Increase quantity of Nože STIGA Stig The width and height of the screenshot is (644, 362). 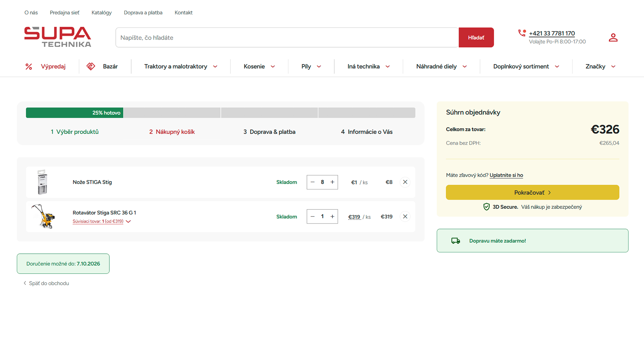click(332, 182)
